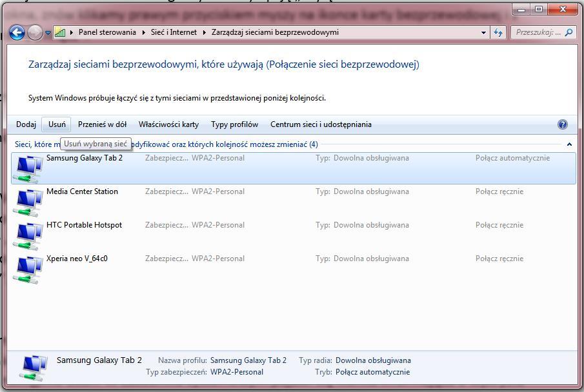Image resolution: width=584 pixels, height=392 pixels.
Task: Open recent pages dropdown next to forward arrow
Action: (x=48, y=33)
